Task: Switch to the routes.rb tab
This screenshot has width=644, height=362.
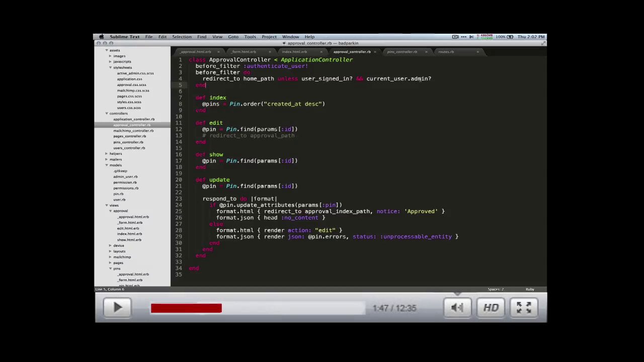Action: click(x=446, y=52)
